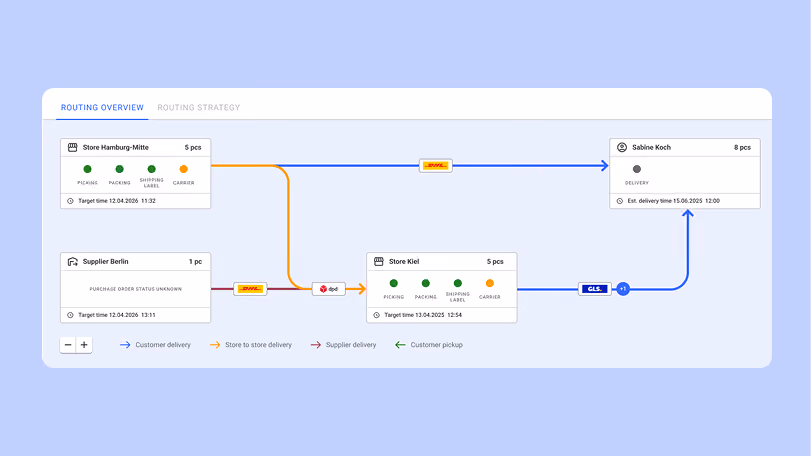Viewport: 811px width, 456px height.
Task: Click the customer icon beside Sabine Koch
Action: click(x=622, y=147)
